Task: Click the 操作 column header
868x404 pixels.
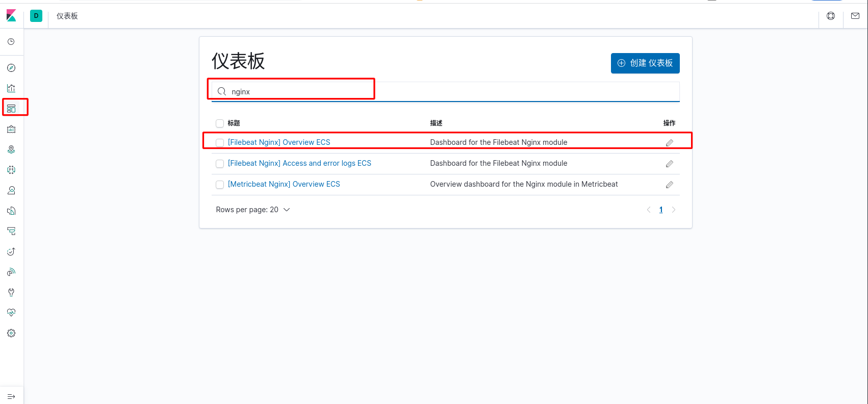Action: (x=669, y=123)
